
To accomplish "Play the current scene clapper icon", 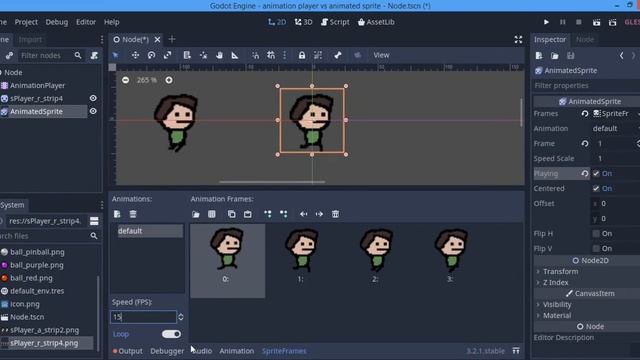I will 596,22.
